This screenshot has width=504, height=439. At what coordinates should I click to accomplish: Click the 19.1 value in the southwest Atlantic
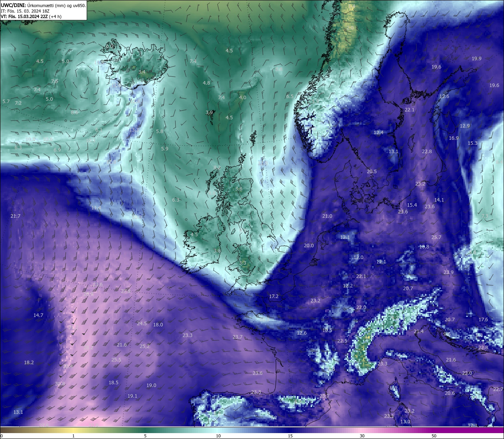click(132, 396)
